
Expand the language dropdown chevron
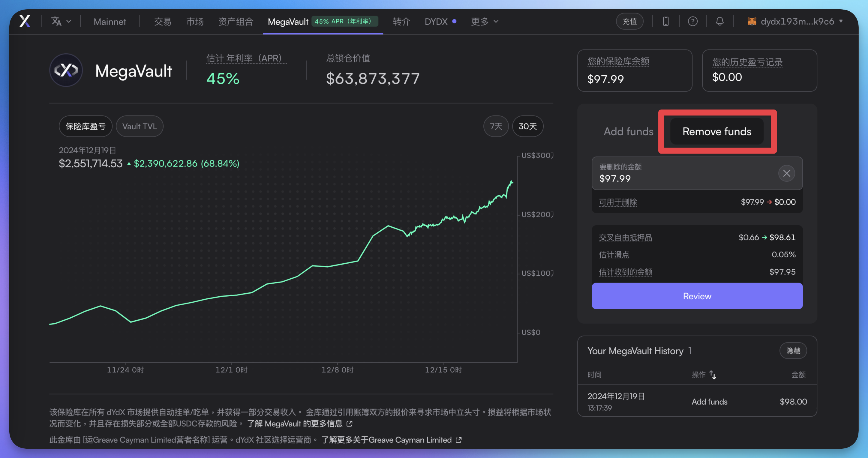(69, 22)
